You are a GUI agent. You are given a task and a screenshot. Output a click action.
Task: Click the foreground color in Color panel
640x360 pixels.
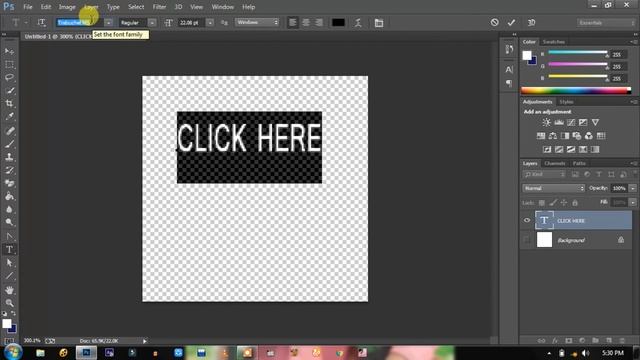527,55
